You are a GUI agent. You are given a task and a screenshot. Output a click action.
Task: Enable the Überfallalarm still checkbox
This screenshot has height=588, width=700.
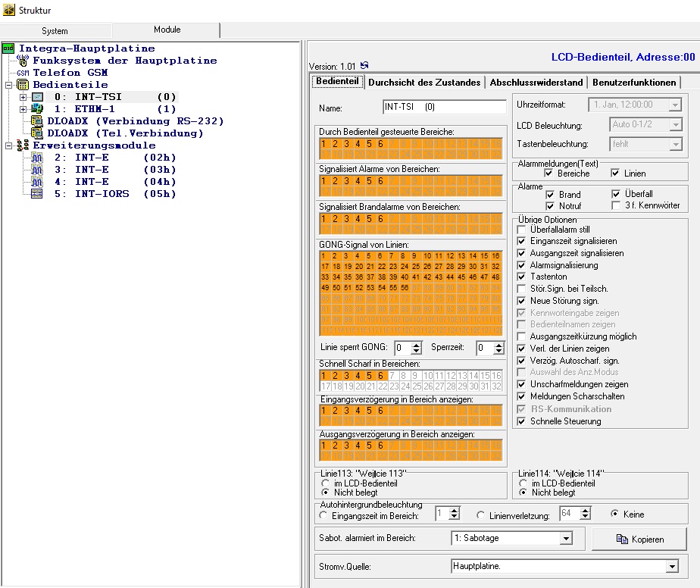(x=521, y=230)
